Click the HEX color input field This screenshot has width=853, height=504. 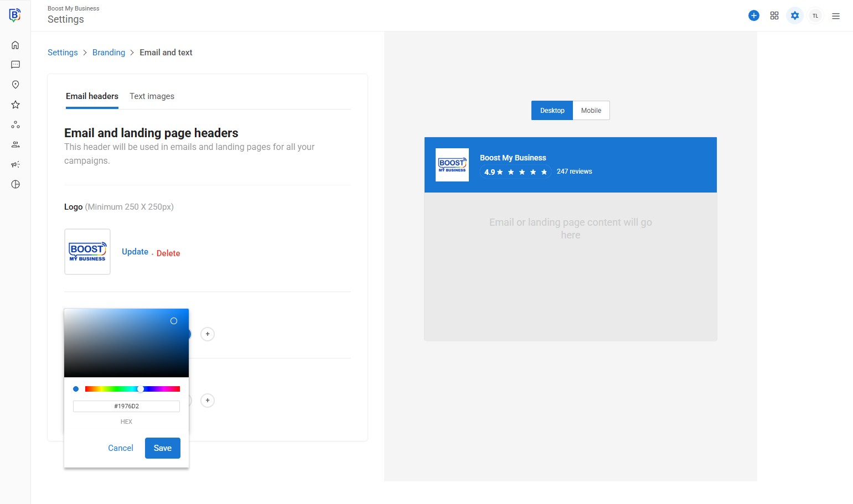tap(126, 406)
